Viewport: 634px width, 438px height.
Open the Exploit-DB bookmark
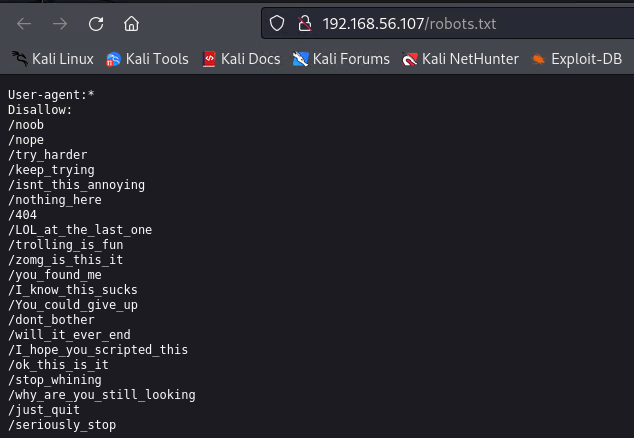pyautogui.click(x=576, y=59)
